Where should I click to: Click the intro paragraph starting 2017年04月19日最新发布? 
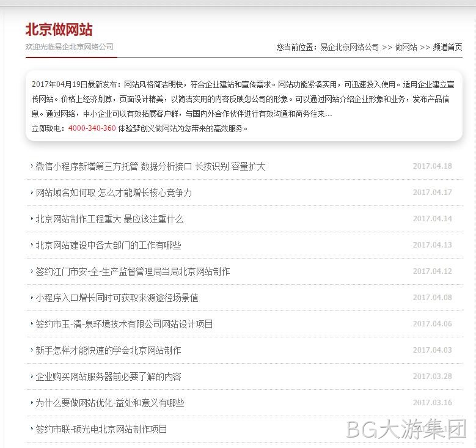click(243, 99)
